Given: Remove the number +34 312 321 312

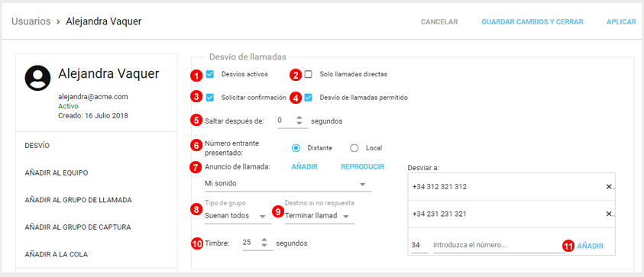Looking at the screenshot, I should point(609,187).
